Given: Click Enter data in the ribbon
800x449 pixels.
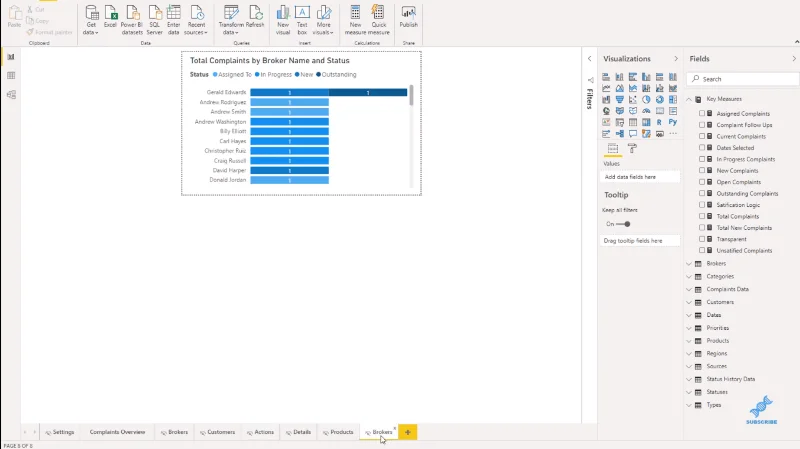Looking at the screenshot, I should coord(173,19).
